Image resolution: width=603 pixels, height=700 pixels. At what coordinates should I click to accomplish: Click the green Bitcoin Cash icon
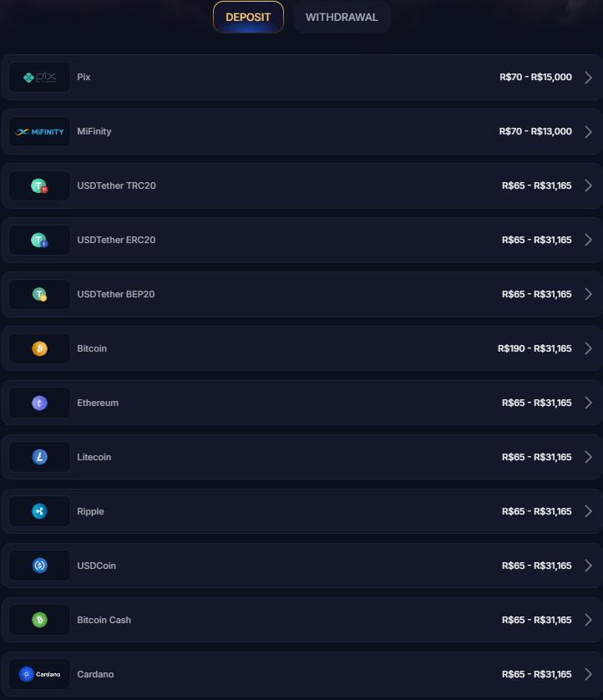click(x=39, y=621)
